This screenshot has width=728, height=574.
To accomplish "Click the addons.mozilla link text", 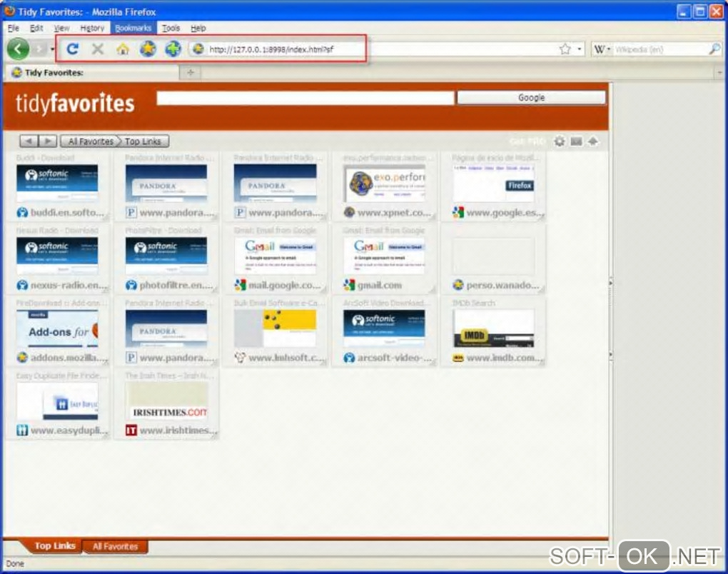I will coord(69,358).
